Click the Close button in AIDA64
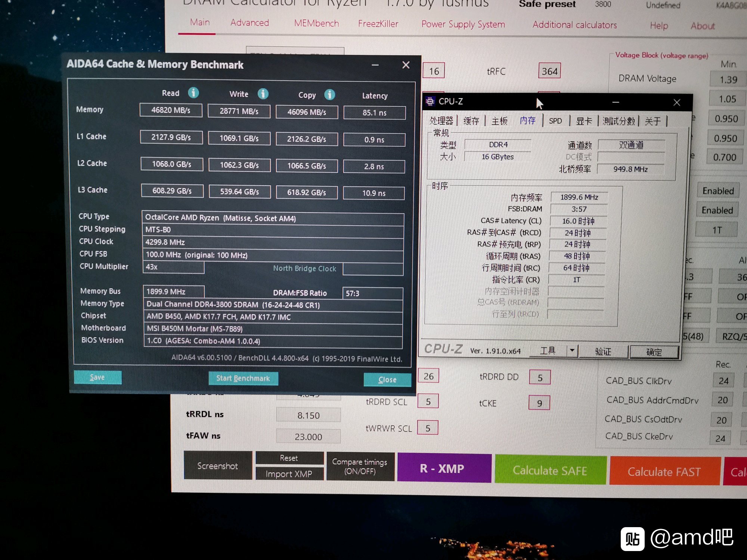Screen dimensions: 747x560 tap(387, 380)
